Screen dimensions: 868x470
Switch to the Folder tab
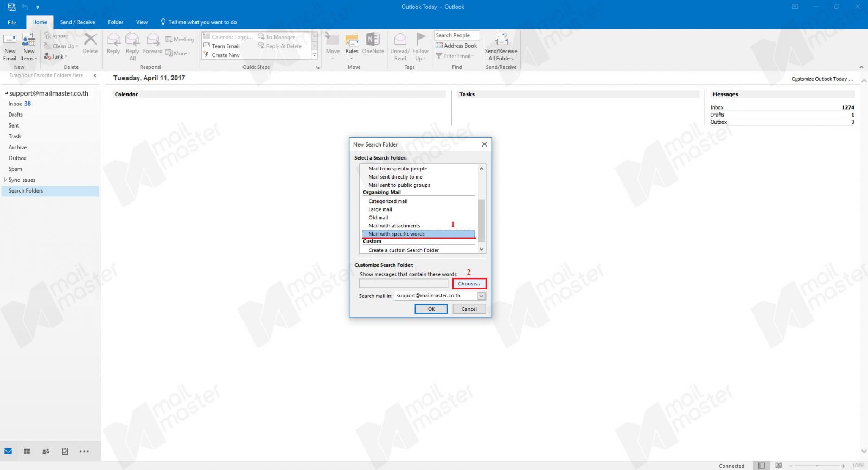(116, 22)
